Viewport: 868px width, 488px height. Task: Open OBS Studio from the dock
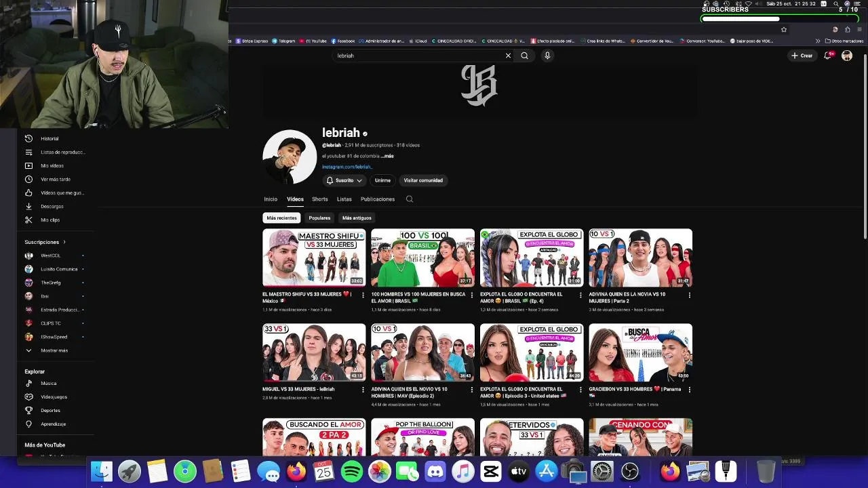[630, 471]
